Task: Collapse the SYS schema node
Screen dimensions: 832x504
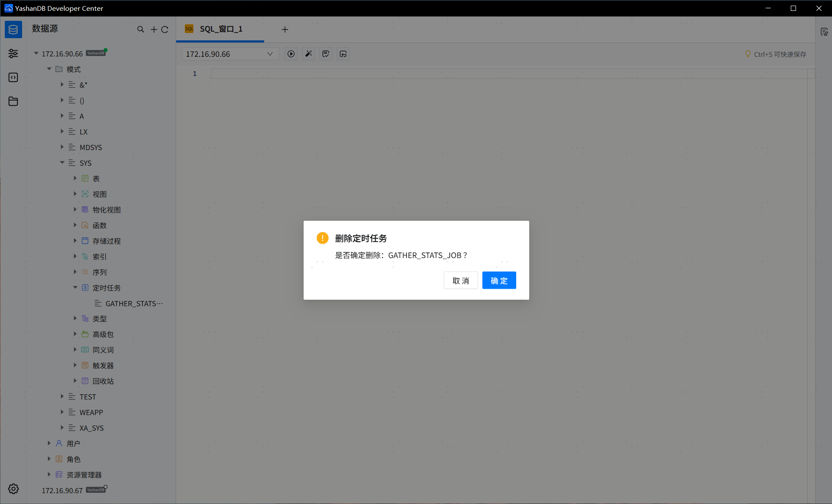Action: (x=62, y=163)
